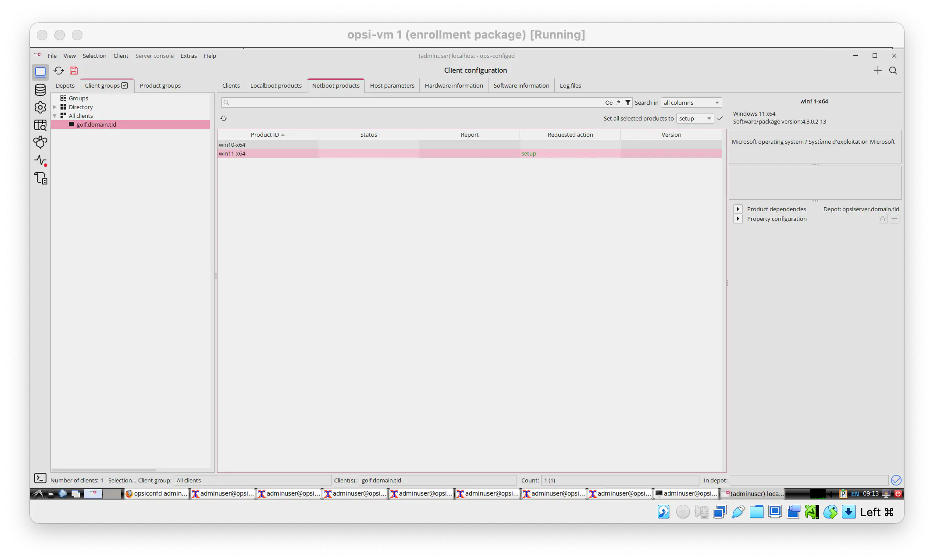Click VirtualBox display indicator icon

coord(775,512)
